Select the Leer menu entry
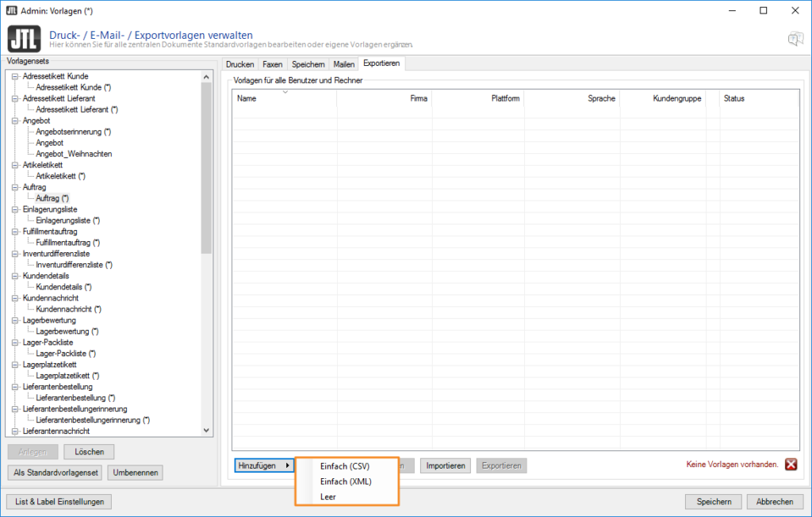The width and height of the screenshot is (812, 517). click(328, 496)
